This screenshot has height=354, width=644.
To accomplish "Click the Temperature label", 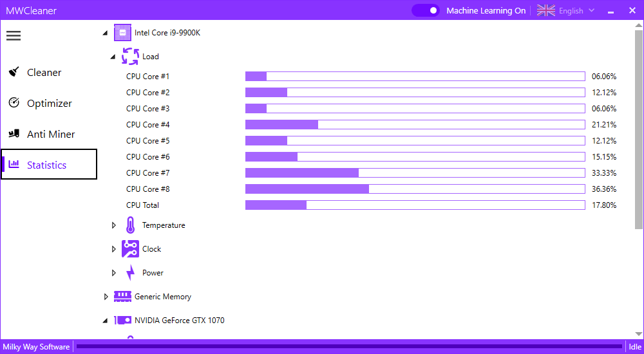I will pos(164,225).
